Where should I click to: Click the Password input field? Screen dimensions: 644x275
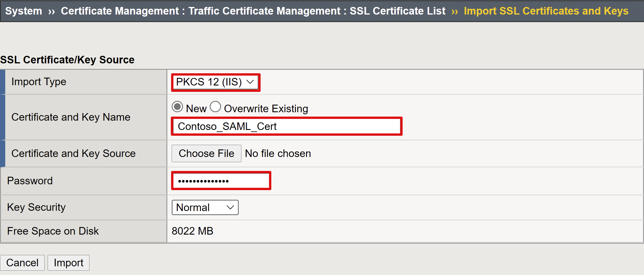tap(221, 181)
